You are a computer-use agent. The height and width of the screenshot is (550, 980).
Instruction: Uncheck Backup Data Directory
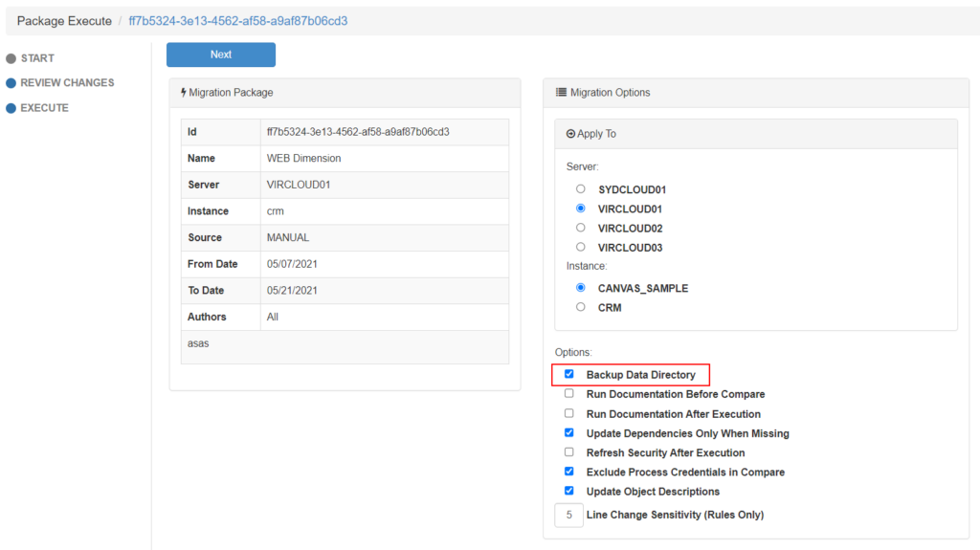pos(569,374)
